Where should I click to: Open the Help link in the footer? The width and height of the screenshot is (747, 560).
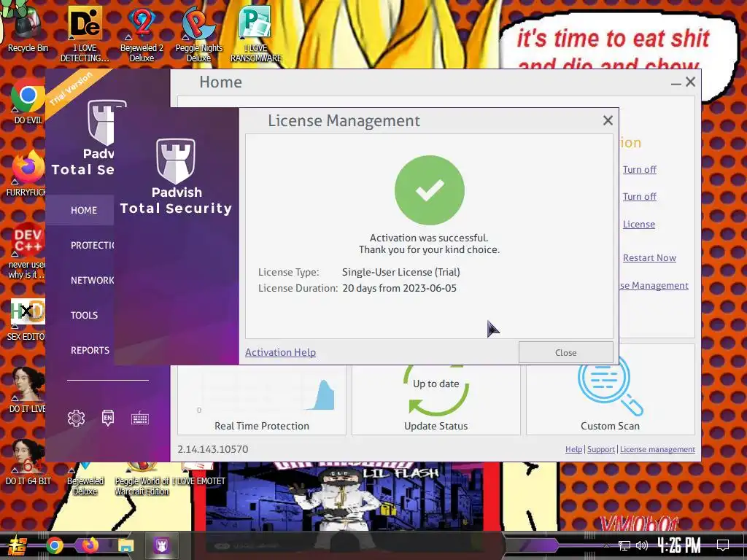(573, 449)
